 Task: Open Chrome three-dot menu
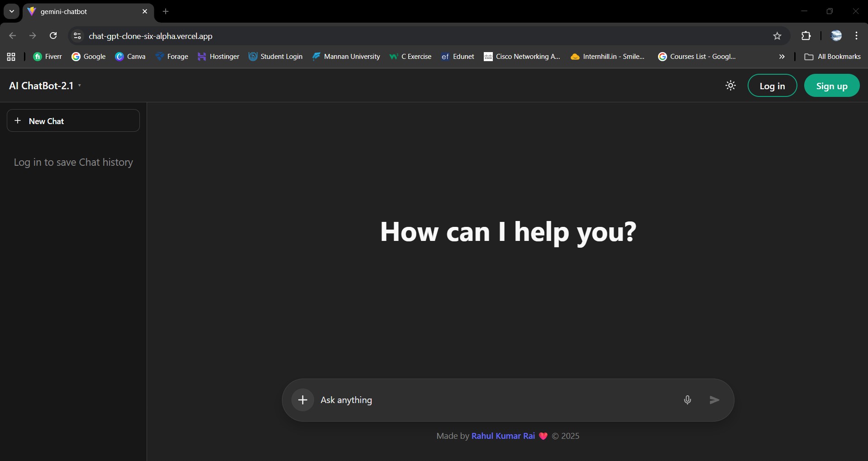tap(857, 36)
